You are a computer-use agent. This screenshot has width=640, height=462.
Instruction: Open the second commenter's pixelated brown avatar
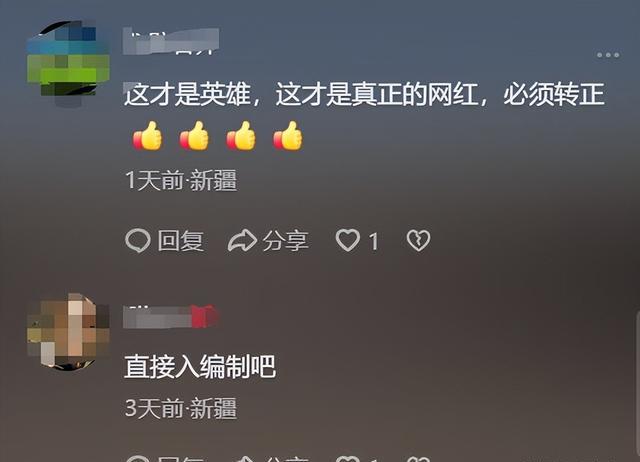(68, 332)
